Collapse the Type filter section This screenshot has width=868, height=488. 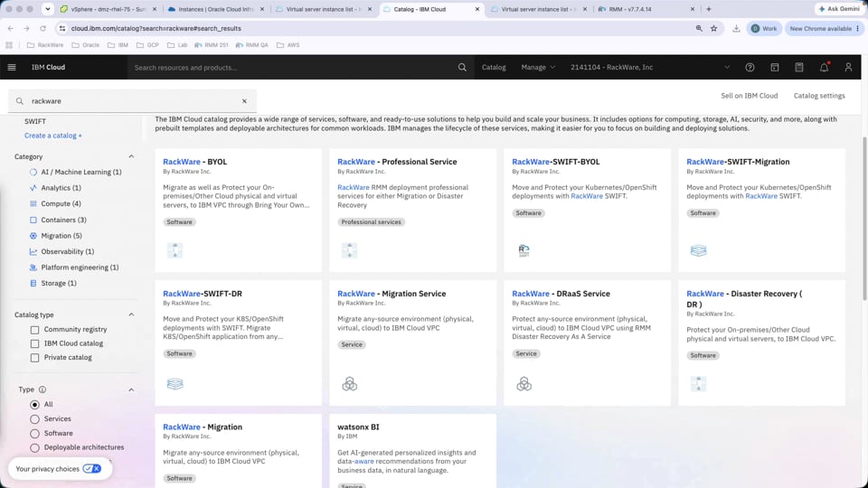tap(131, 389)
